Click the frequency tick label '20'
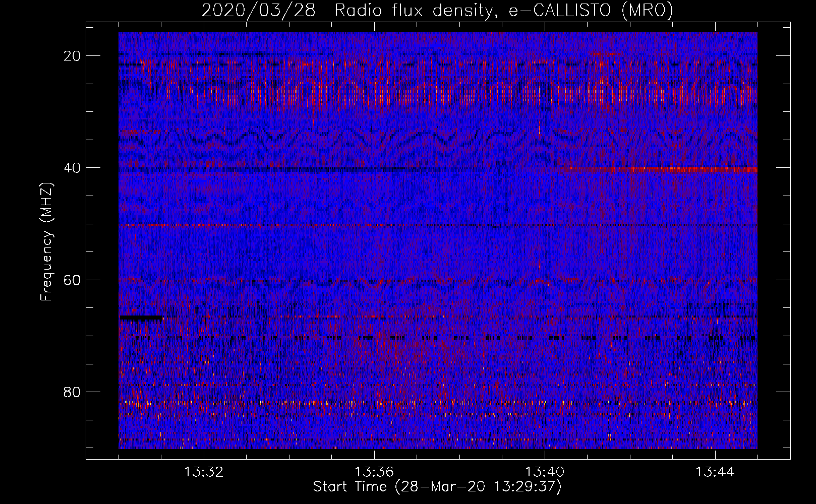Screen dimensions: 816x504 [x=73, y=55]
